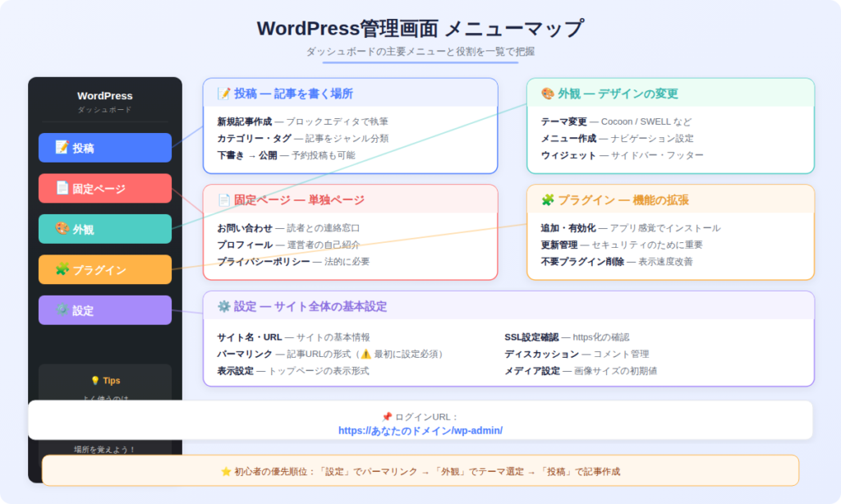
Task: Select the 新規記事作成 entry in 投稿 card
Action: point(244,121)
